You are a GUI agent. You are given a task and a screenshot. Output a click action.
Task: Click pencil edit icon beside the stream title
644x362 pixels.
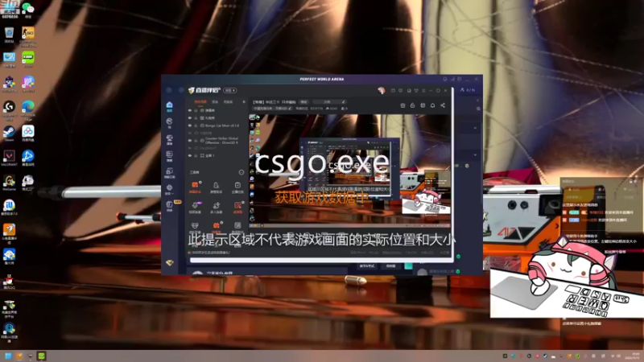pos(344,102)
